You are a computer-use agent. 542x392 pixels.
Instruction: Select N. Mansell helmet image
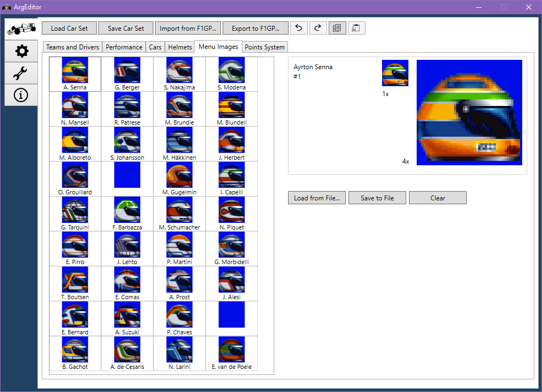pyautogui.click(x=75, y=105)
